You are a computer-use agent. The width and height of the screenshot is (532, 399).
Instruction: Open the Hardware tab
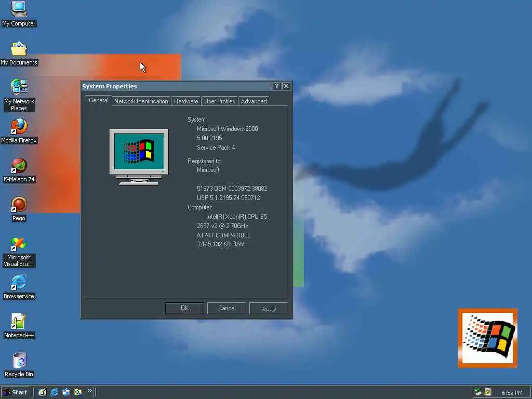click(186, 101)
